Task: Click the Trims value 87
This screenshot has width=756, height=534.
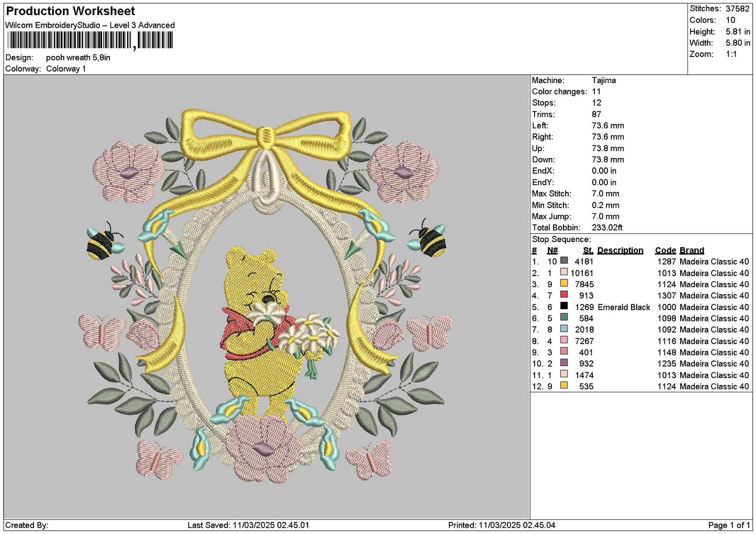Action: click(x=596, y=115)
